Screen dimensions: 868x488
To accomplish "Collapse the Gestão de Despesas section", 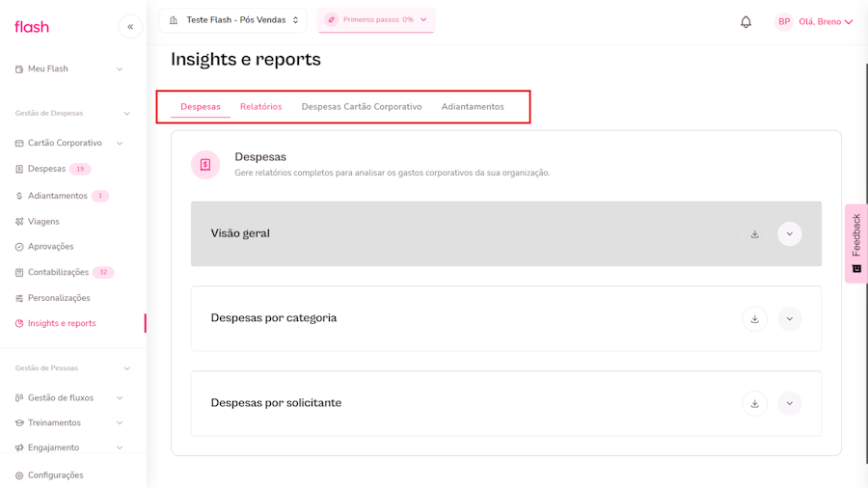I will coord(126,114).
